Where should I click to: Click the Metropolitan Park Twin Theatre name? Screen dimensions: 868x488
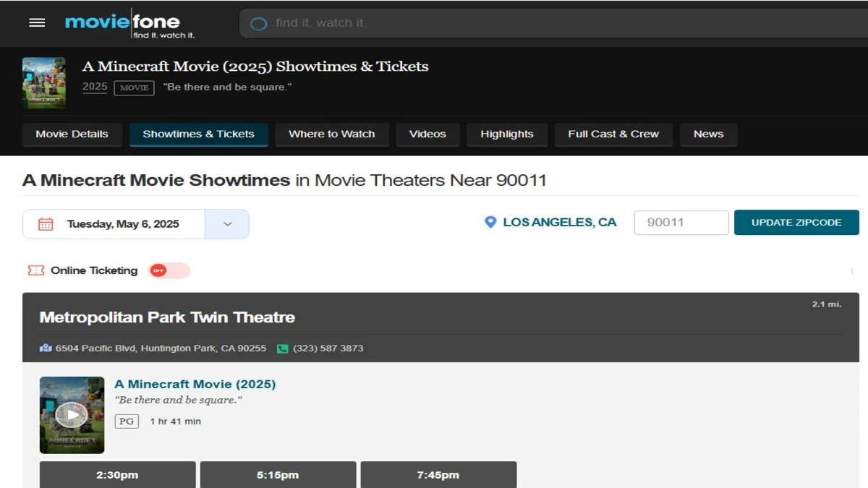167,317
